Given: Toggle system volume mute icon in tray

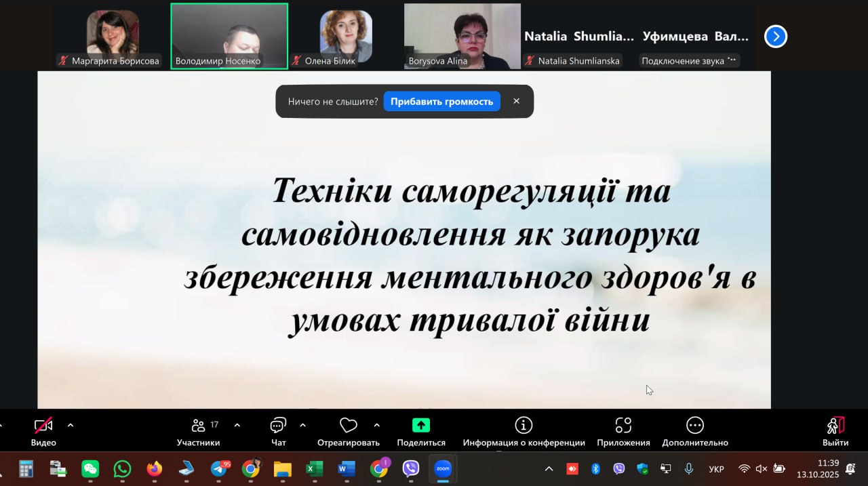Looking at the screenshot, I should click(x=762, y=468).
